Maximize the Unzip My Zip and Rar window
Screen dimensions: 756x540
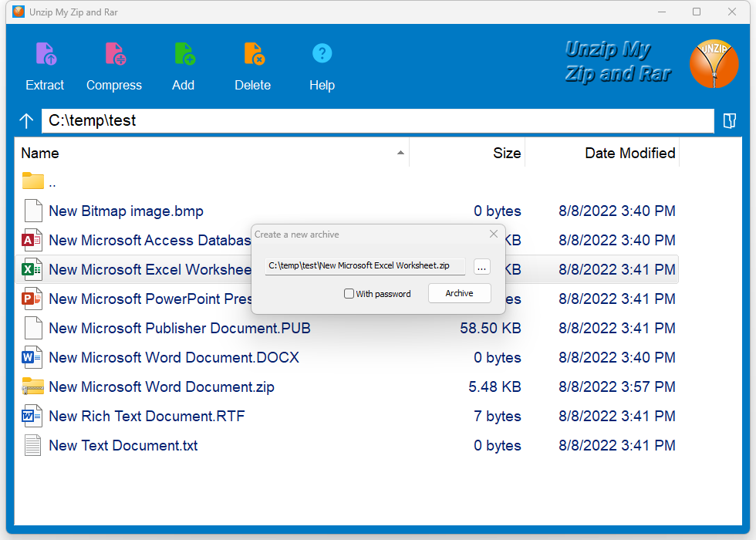pyautogui.click(x=697, y=12)
